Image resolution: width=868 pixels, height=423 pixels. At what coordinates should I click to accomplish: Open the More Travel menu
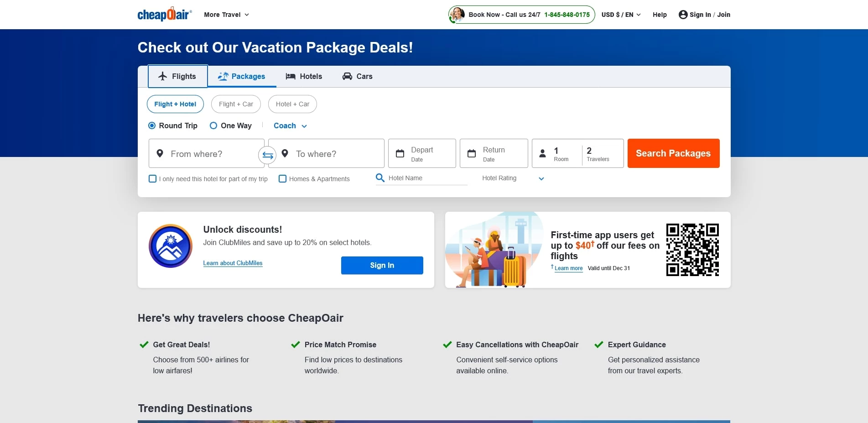point(226,15)
